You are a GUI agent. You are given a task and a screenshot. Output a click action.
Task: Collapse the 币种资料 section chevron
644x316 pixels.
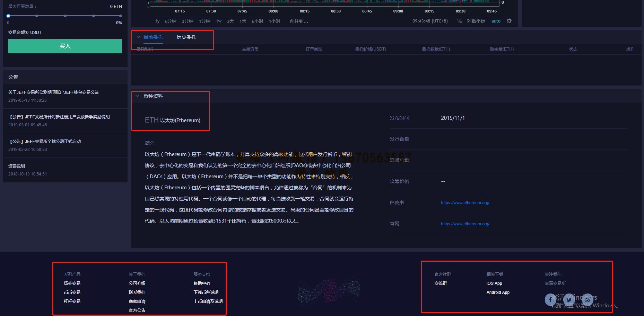(138, 96)
